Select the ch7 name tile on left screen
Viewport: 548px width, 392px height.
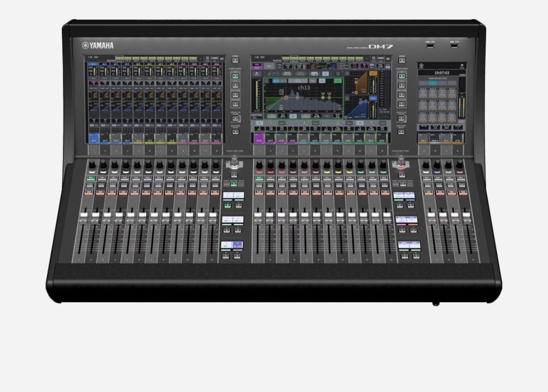[161, 138]
